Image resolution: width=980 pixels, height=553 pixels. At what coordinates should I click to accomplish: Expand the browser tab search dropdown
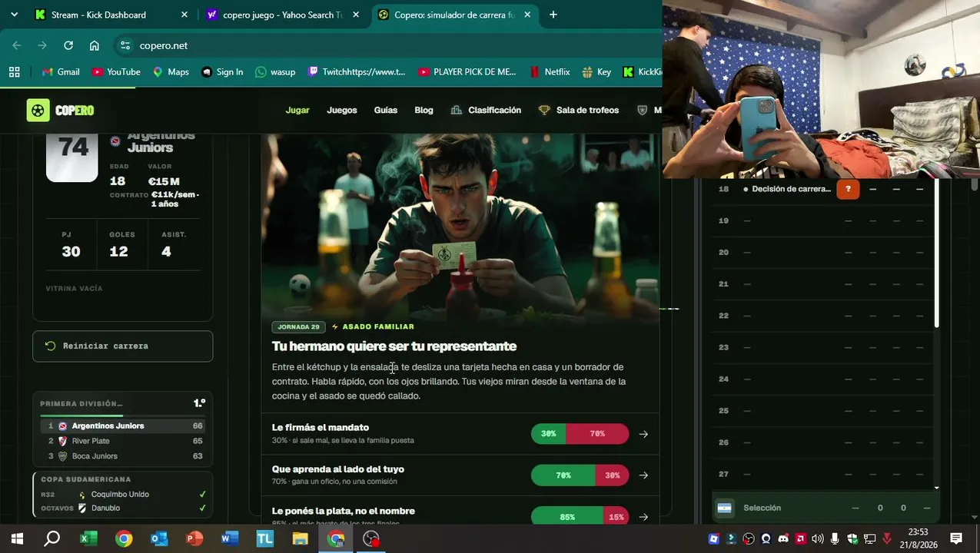[14, 15]
